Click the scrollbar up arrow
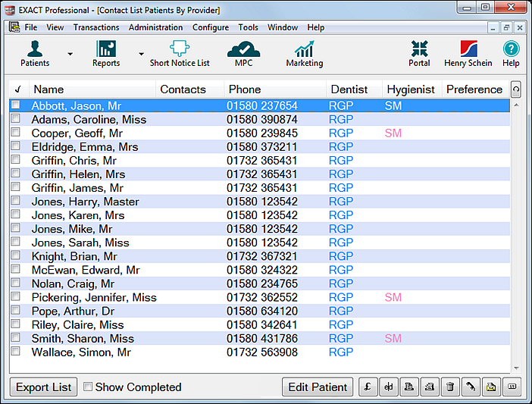532x404 pixels. pos(516,105)
